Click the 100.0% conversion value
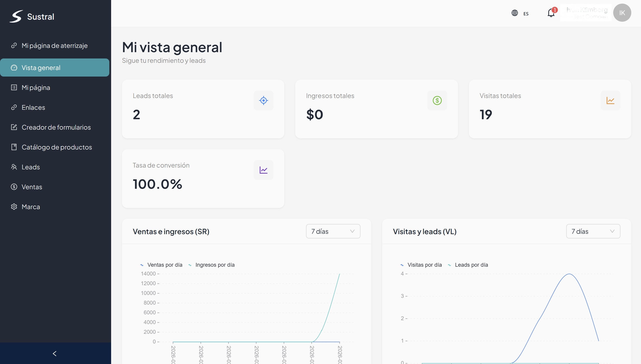This screenshot has height=364, width=641. click(x=157, y=184)
